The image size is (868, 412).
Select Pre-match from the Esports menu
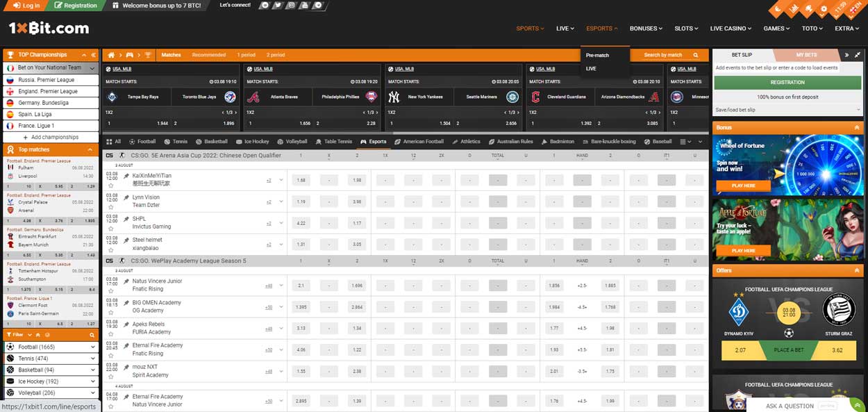(x=597, y=56)
